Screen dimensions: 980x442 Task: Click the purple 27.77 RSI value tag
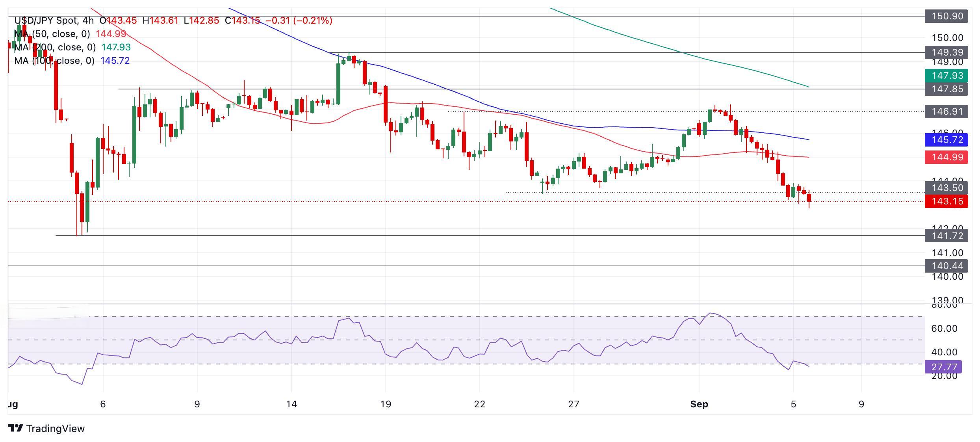943,367
